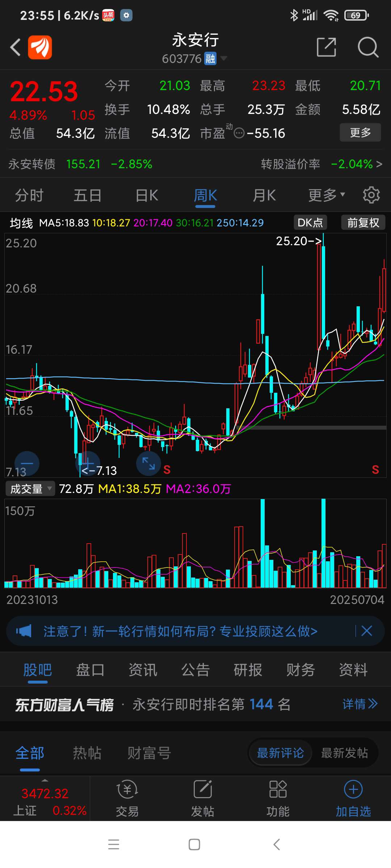Expand the stock code dropdown arrow
This screenshot has height=868, width=391.
coord(224,58)
